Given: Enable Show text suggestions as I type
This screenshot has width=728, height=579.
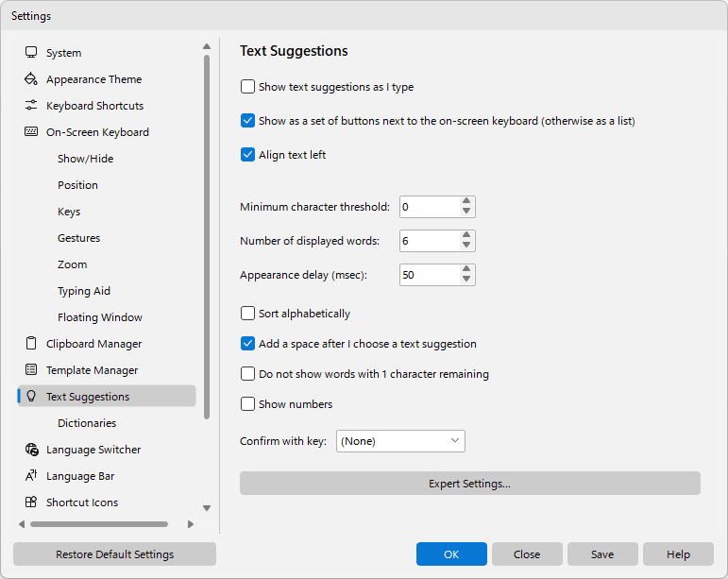Looking at the screenshot, I should click(247, 87).
